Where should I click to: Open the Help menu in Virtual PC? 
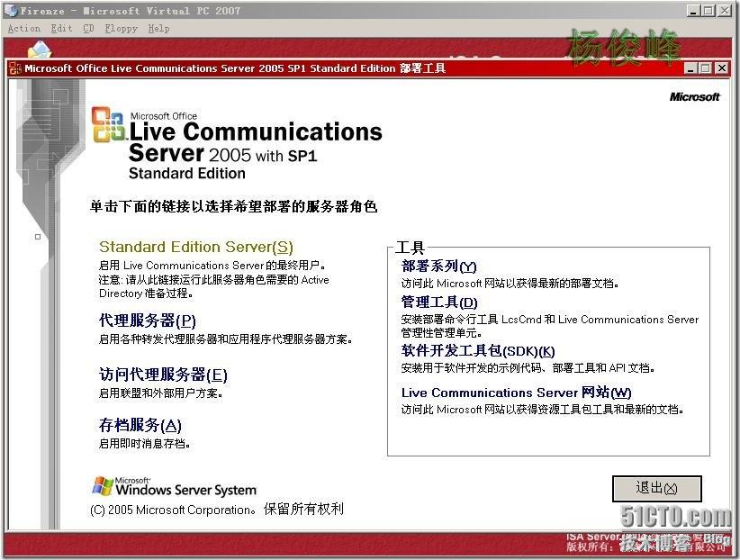(158, 28)
